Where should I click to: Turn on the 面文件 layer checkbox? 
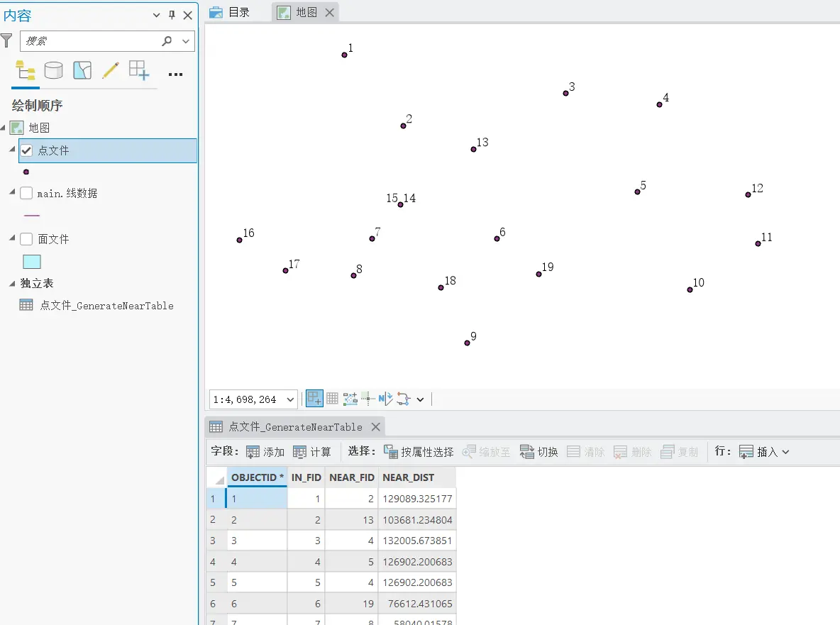27,239
